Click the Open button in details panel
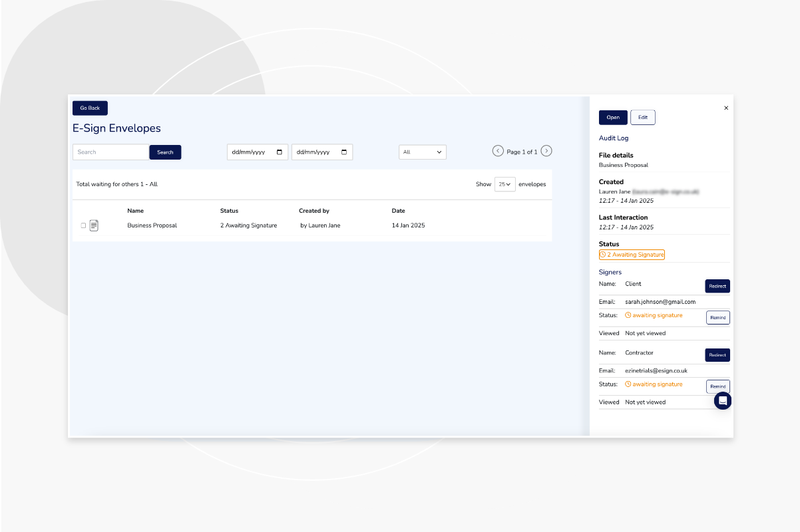 tap(613, 118)
